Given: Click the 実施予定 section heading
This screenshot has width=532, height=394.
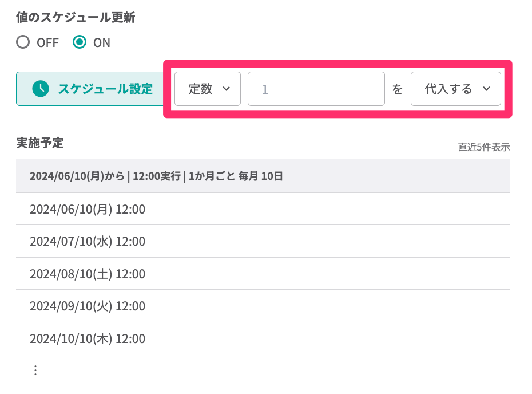Looking at the screenshot, I should [x=40, y=143].
